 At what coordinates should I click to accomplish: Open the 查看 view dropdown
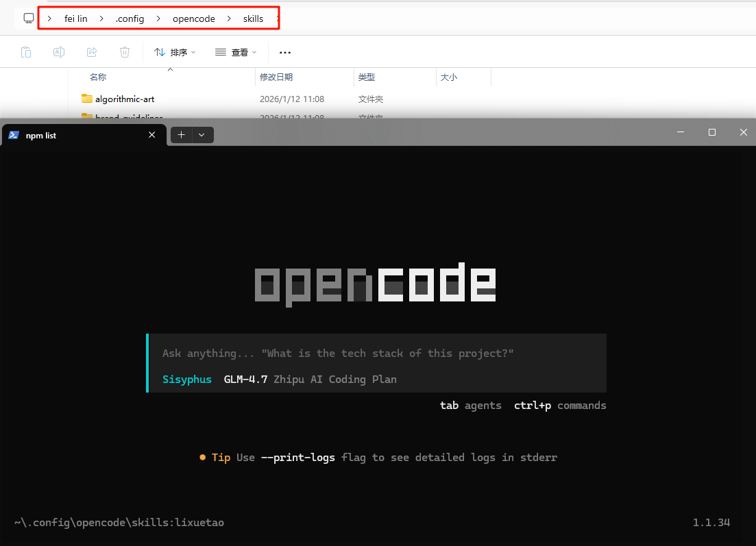tap(236, 52)
